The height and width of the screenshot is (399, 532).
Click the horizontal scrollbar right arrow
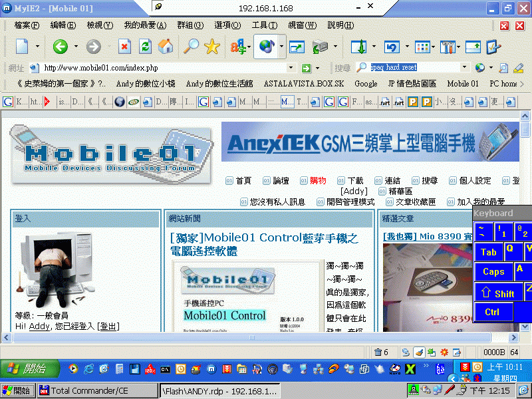point(513,337)
